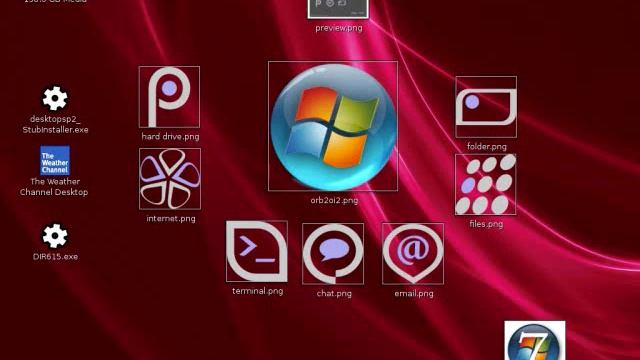Click the desktopsp2_StubInstaller.exe label text
The width and height of the screenshot is (640, 360).
pyautogui.click(x=55, y=124)
